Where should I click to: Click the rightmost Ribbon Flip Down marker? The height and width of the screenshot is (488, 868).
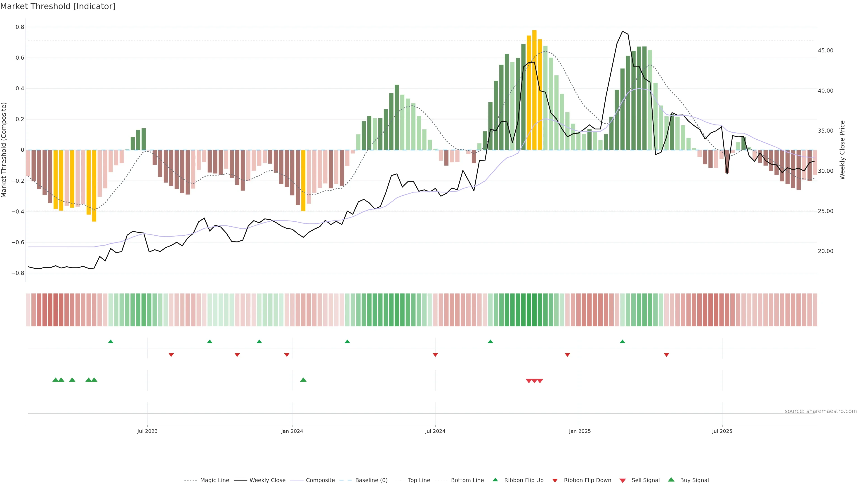point(666,355)
